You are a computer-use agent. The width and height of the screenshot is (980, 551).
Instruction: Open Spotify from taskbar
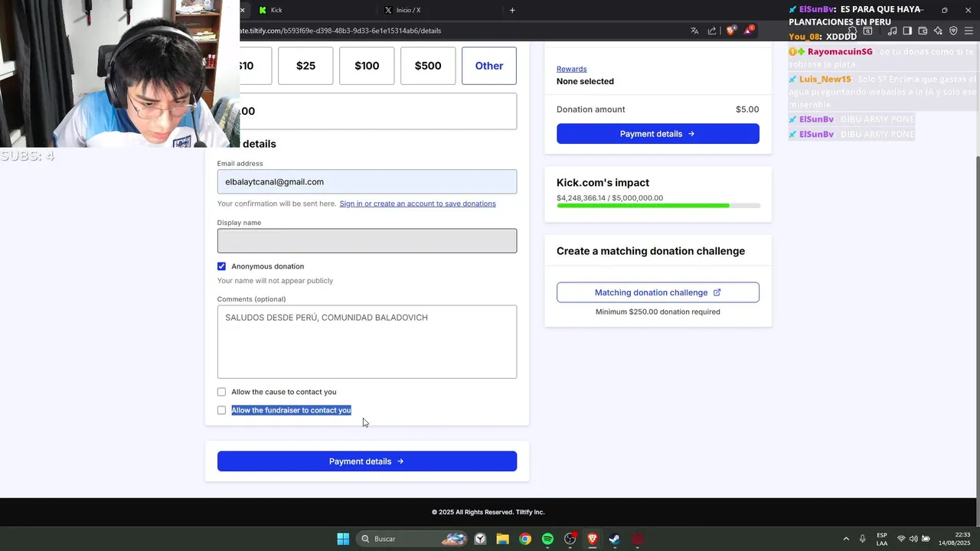click(x=547, y=539)
